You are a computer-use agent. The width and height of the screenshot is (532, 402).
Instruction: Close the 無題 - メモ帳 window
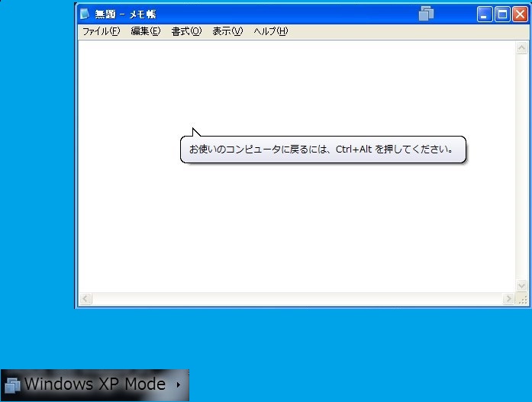(x=520, y=14)
